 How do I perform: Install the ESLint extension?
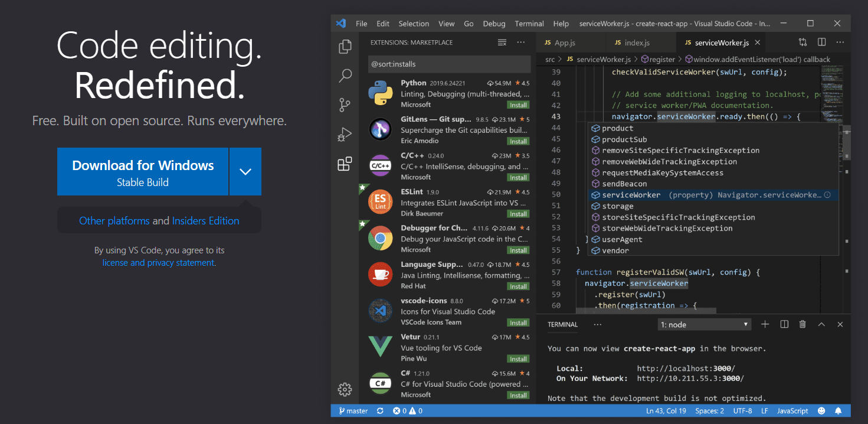(518, 214)
